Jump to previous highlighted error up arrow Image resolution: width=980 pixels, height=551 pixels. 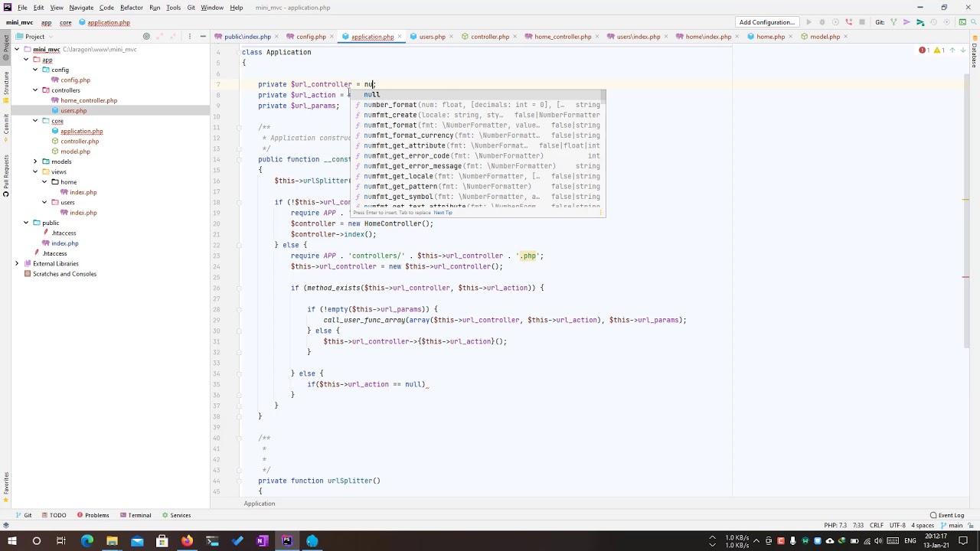[952, 51]
